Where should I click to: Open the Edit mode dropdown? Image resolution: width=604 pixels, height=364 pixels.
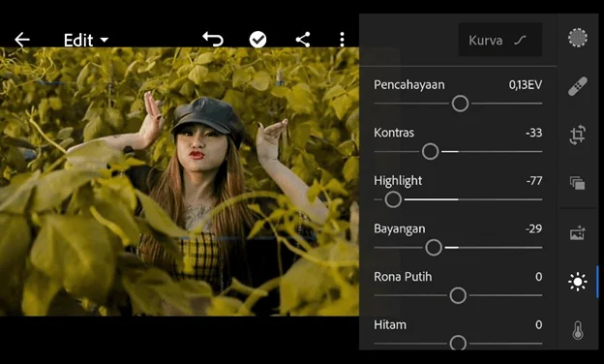tap(86, 40)
